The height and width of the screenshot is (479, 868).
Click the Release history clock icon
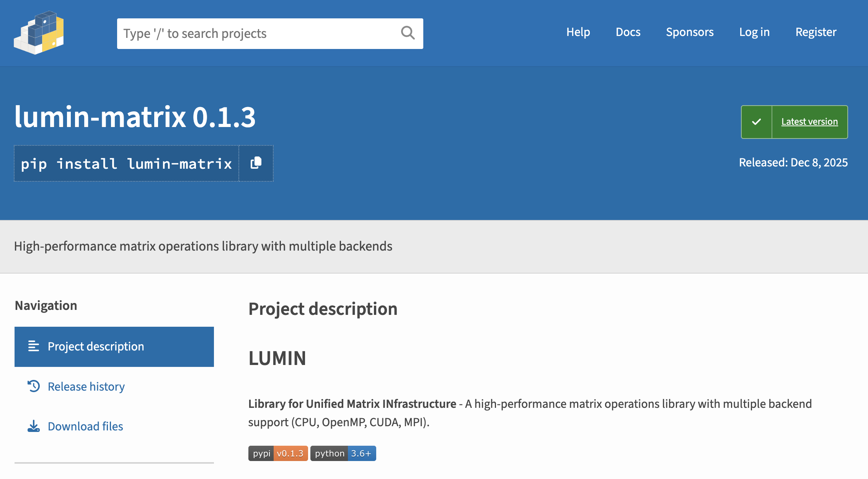coord(34,386)
